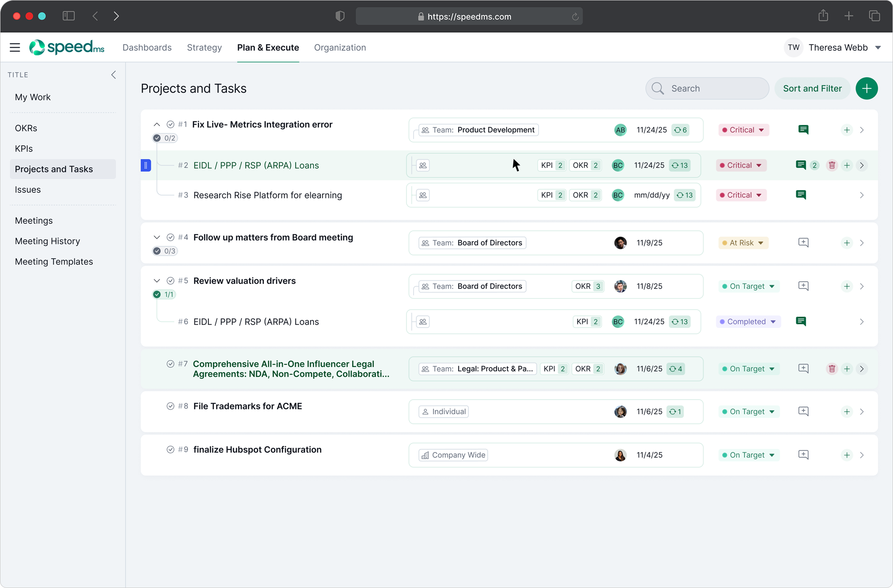Click delete icon on Influencer Legal Agreements row
The height and width of the screenshot is (588, 893).
[x=832, y=369]
